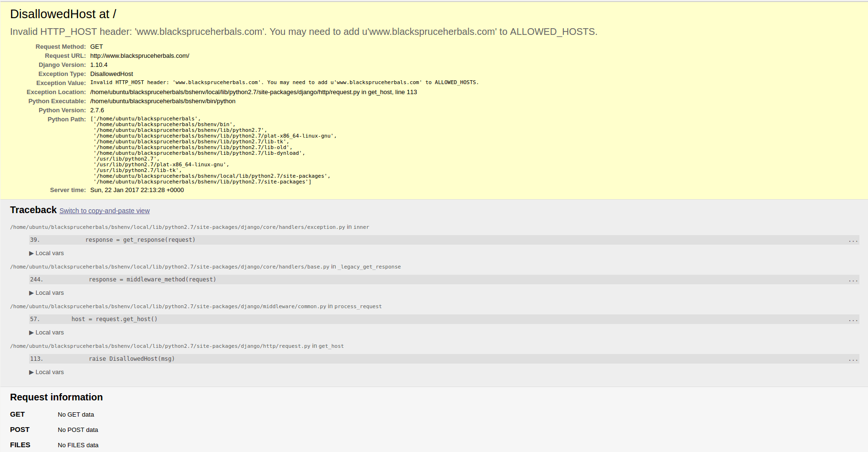Image resolution: width=868 pixels, height=452 pixels.
Task: Click Python Path entry bshenv/lib/python2.7/lib-dynload
Action: 199,153
